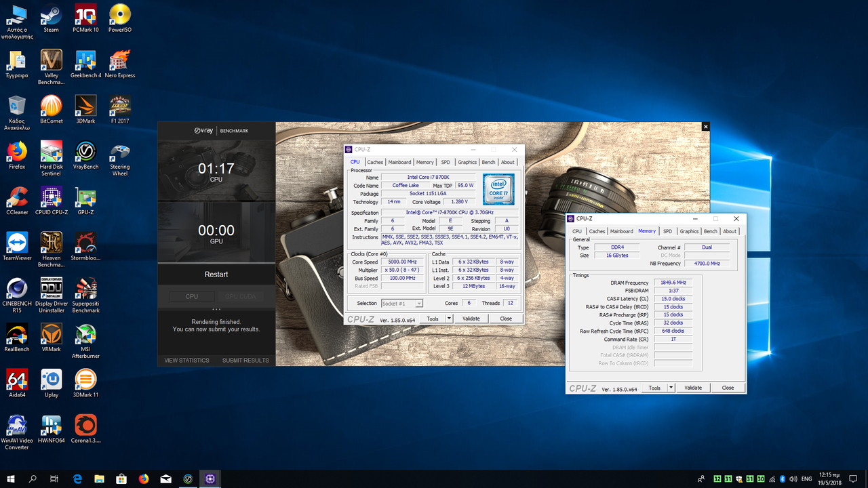
Task: Select the HWiNFO64 desktop icon
Action: (x=51, y=428)
